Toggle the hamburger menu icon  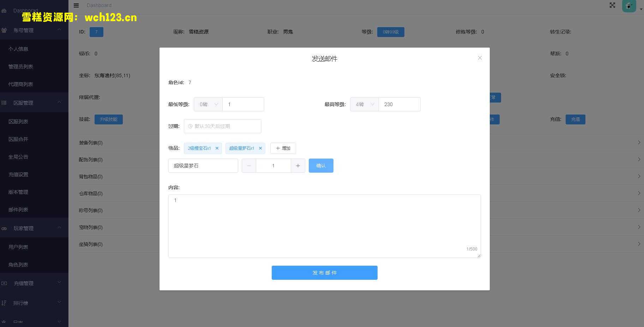click(76, 5)
